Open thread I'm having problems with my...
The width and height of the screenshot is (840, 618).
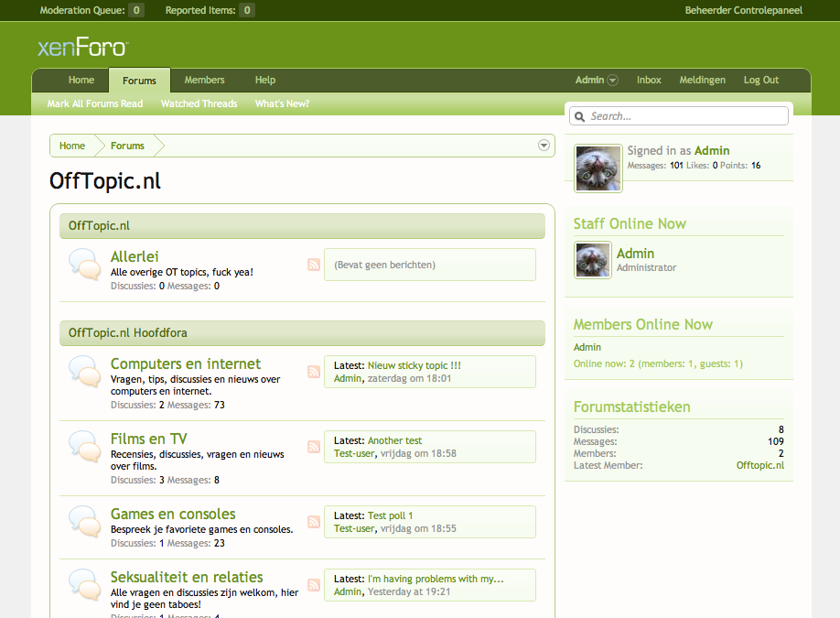[436, 579]
